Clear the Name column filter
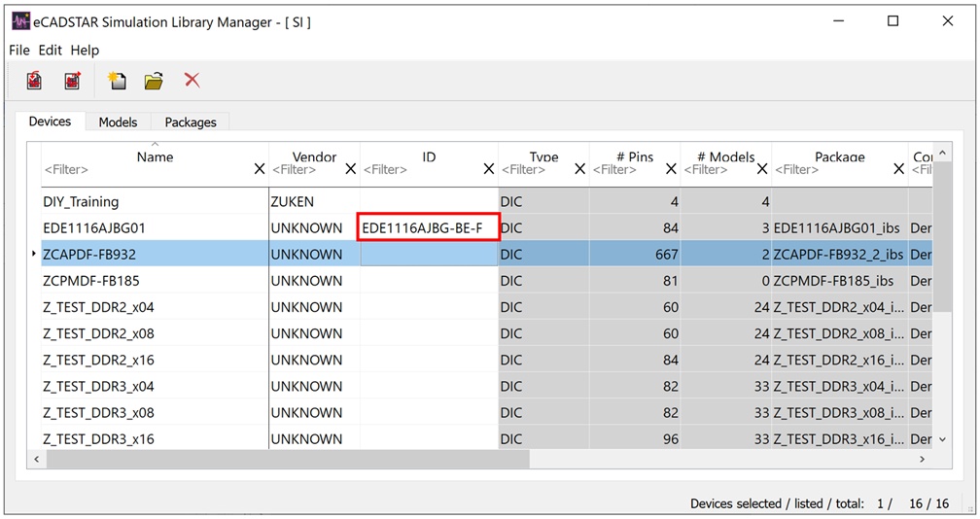980x519 pixels. click(260, 169)
